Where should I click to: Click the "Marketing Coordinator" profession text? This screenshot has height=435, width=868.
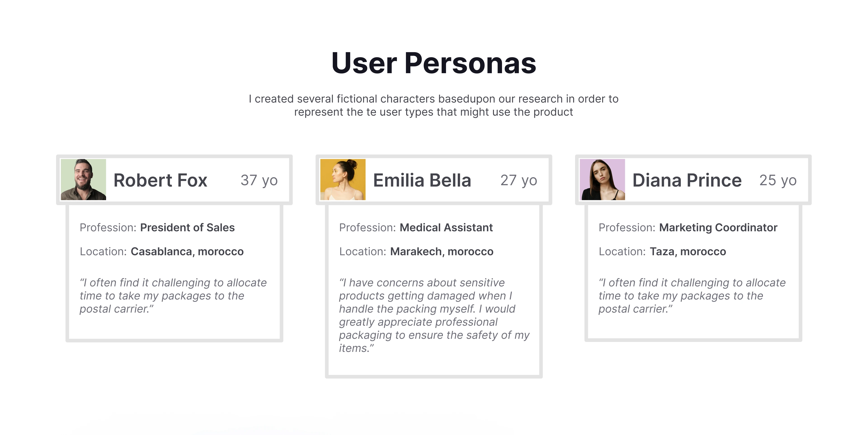(718, 228)
